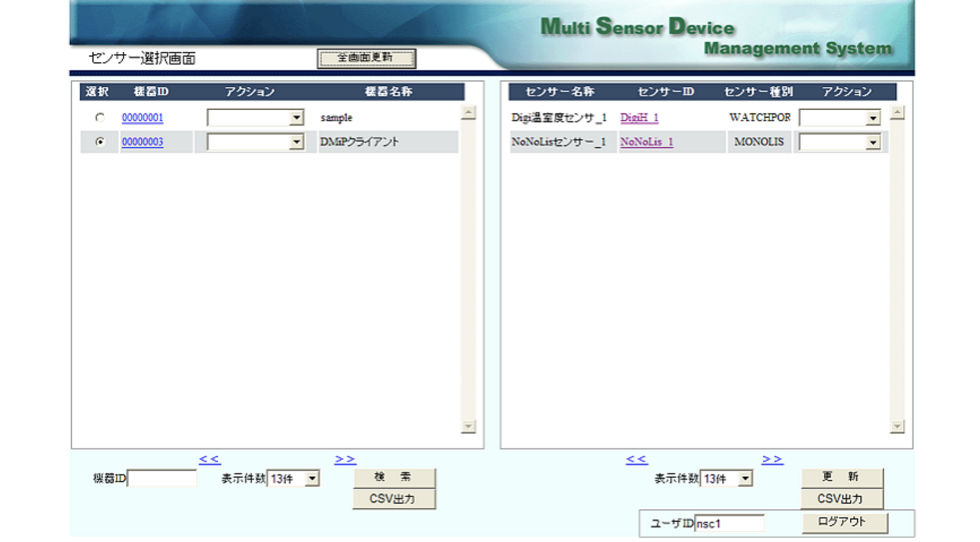Viewport: 980px width, 542px height.
Task: Click CSV出力 button under the device list
Action: 394,499
